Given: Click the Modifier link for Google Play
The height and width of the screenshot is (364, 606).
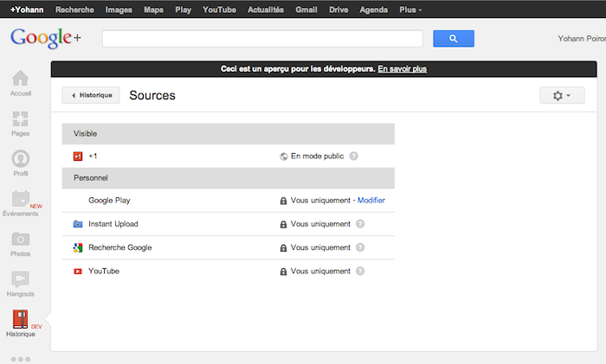Looking at the screenshot, I should 371,201.
